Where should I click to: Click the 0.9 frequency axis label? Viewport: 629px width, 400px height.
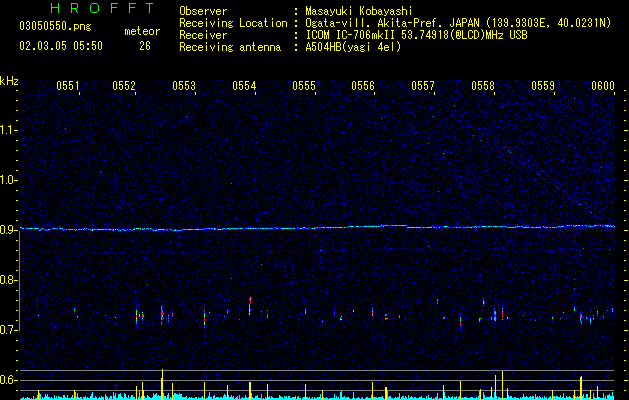tap(8, 230)
